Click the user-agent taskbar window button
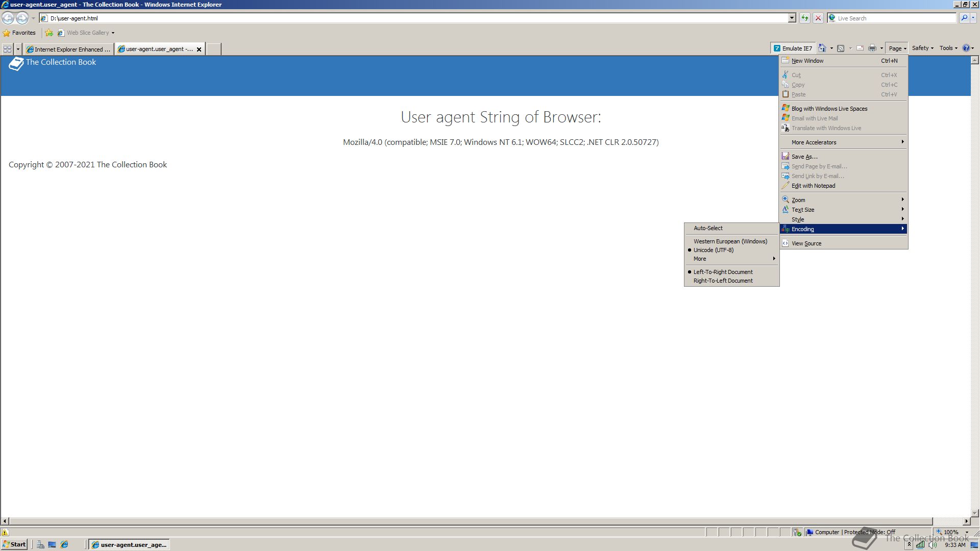Screen dimensions: 980x551 pyautogui.click(x=129, y=544)
